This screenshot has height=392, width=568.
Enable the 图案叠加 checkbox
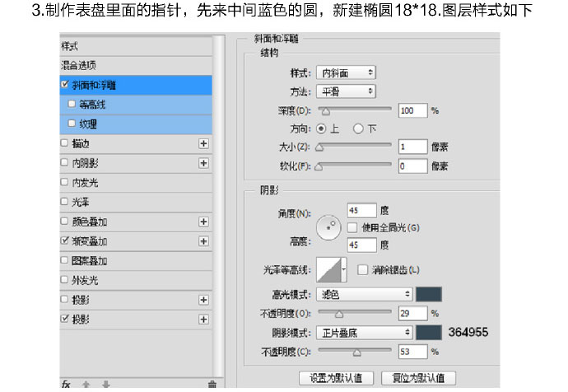pos(64,260)
